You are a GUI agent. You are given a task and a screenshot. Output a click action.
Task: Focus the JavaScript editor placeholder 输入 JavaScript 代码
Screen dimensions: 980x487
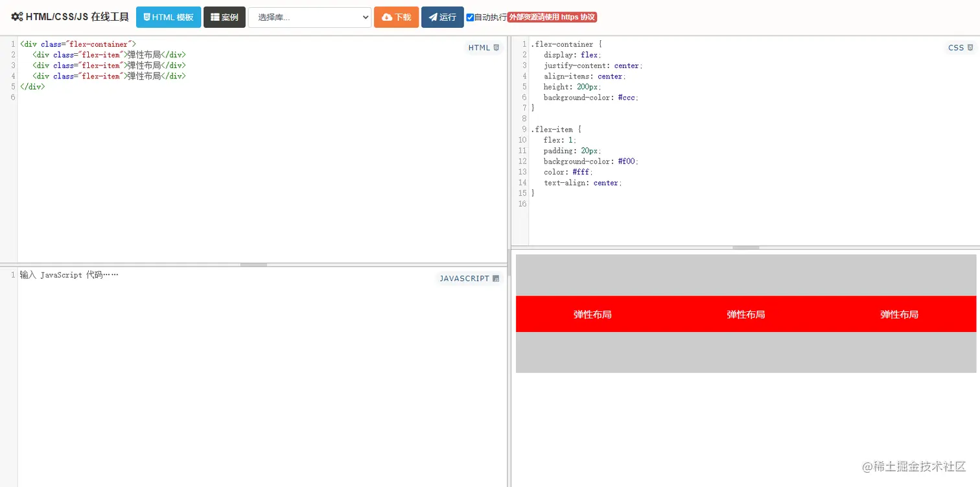(x=69, y=275)
